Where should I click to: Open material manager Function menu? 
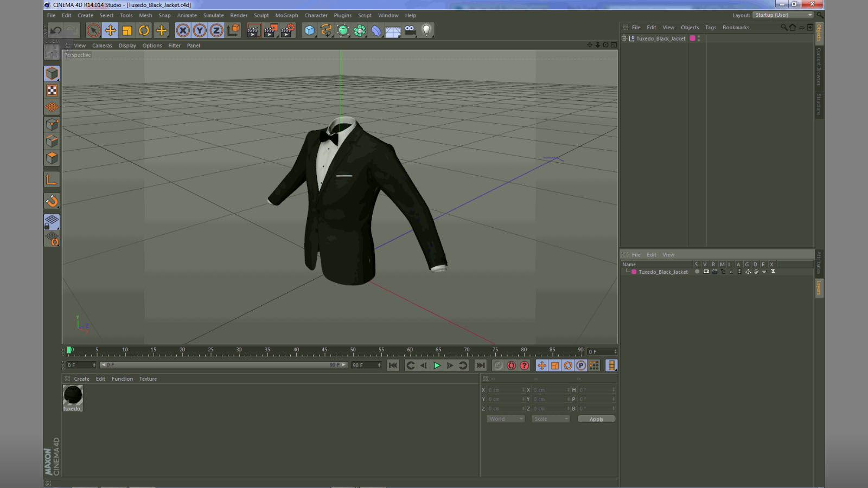point(122,379)
